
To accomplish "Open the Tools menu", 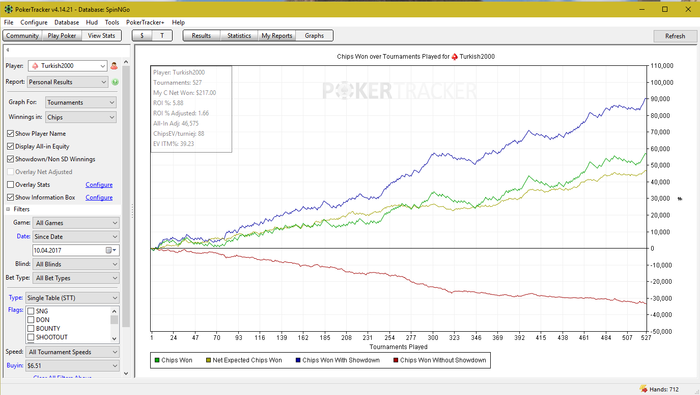I will (112, 22).
